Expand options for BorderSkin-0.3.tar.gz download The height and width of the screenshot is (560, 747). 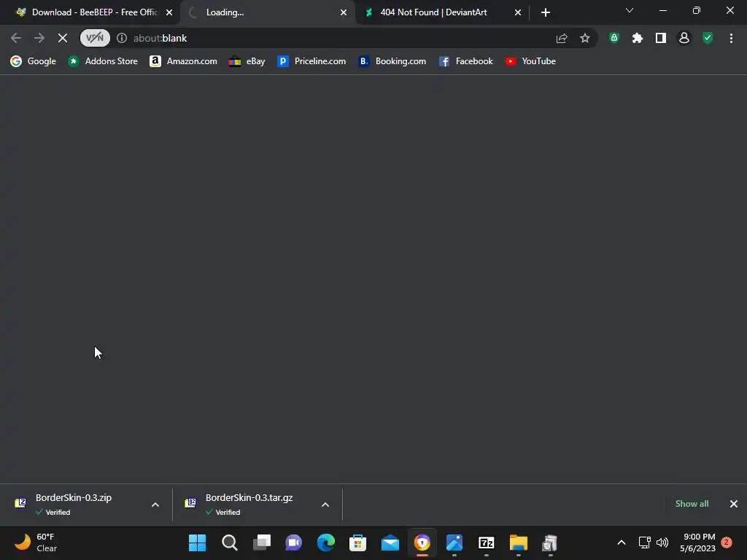click(x=325, y=505)
